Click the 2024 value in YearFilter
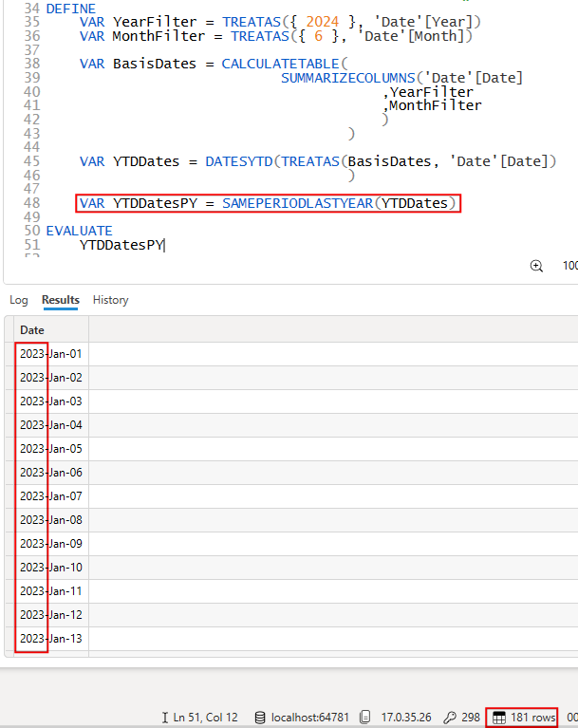578x728 pixels. [322, 21]
